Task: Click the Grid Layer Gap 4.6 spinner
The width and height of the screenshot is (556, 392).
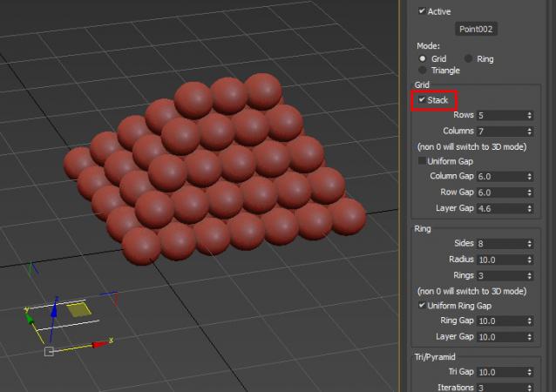Action: (529, 208)
